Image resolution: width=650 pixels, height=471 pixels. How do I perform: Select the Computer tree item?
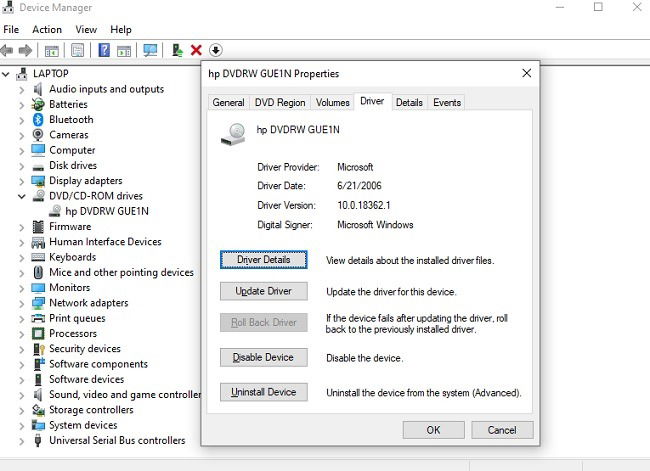click(72, 150)
